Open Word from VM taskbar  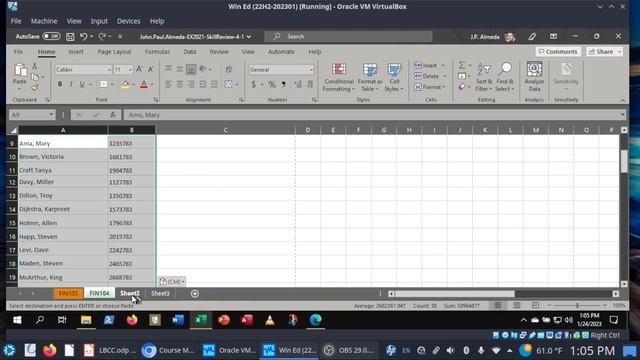pos(178,320)
